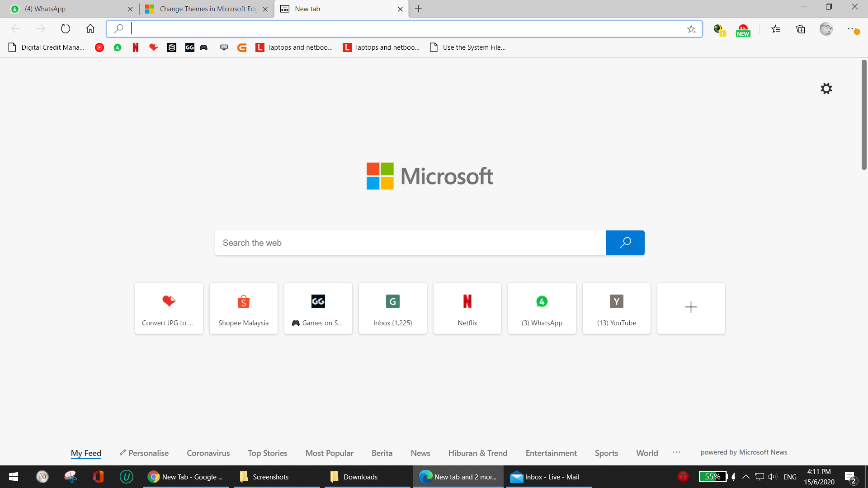Expand Sports news category
This screenshot has height=488, width=868.
coord(607,453)
